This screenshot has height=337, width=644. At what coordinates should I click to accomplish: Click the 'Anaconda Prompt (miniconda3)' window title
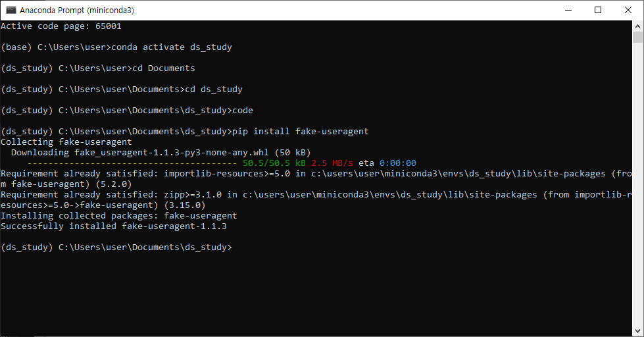click(x=77, y=11)
